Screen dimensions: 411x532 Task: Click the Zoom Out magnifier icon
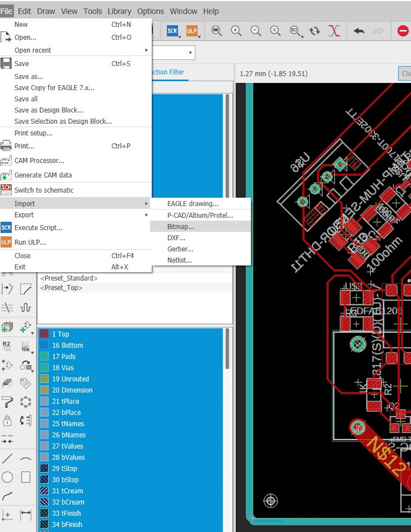click(x=256, y=31)
